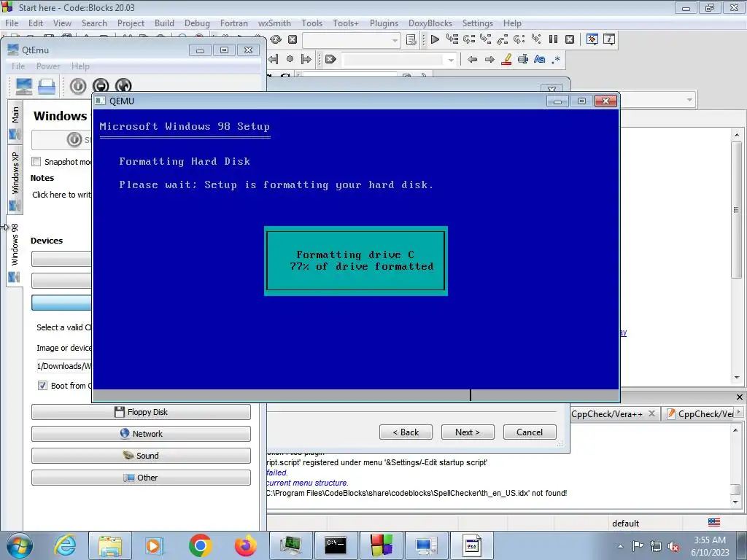Click the log tabs right scroll arrow
The image size is (747, 560).
point(739,412)
